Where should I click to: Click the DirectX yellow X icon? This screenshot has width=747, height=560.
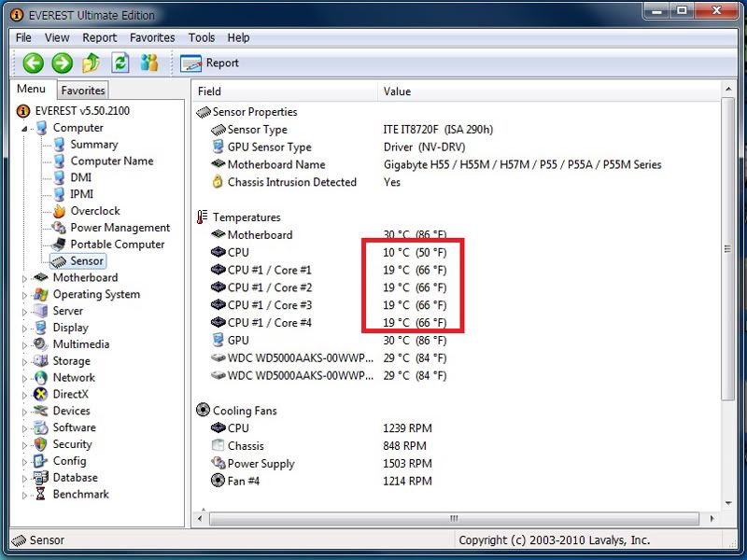41,394
